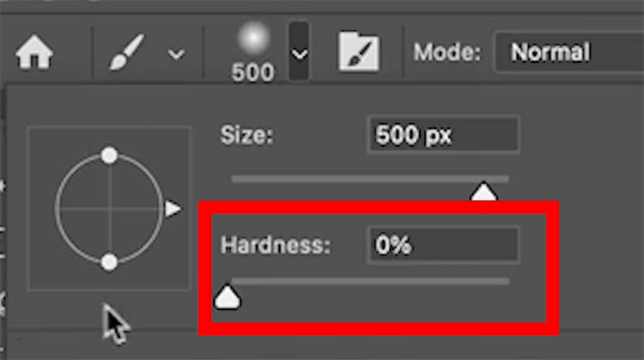Viewport: 644px width, 360px height.
Task: Click the 500 brush size number under preview
Action: (x=252, y=73)
